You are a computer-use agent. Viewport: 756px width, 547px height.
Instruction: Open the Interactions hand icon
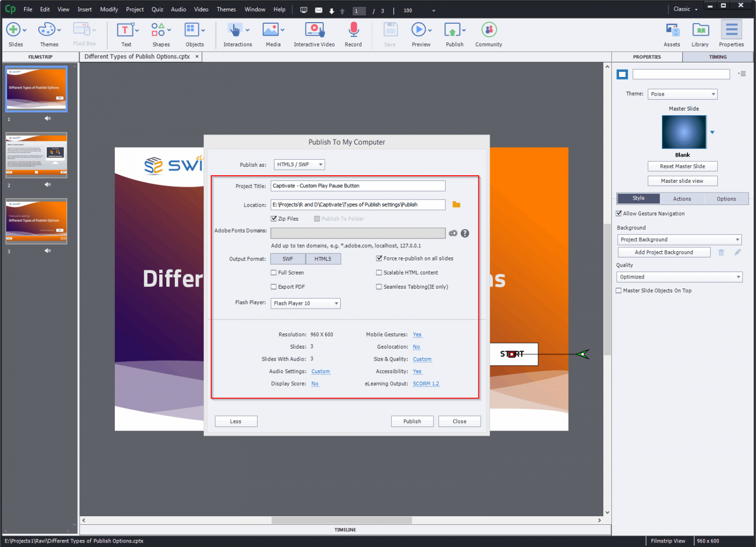pyautogui.click(x=235, y=30)
